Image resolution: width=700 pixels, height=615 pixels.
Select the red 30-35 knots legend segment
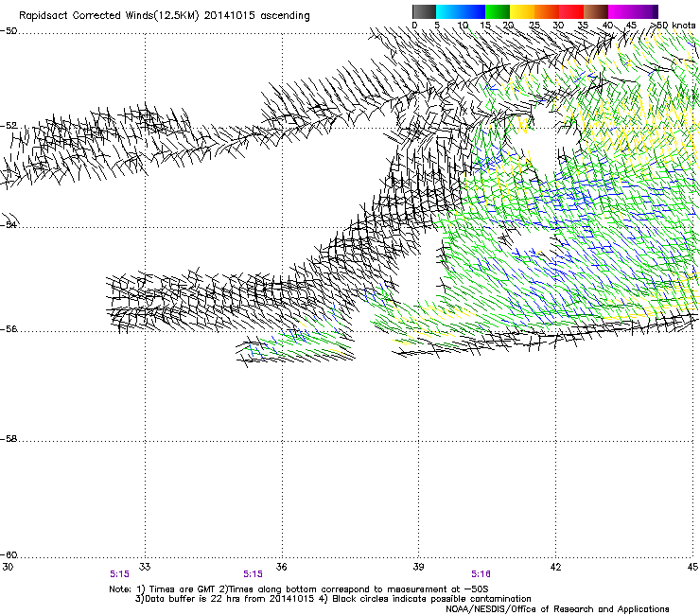(571, 11)
